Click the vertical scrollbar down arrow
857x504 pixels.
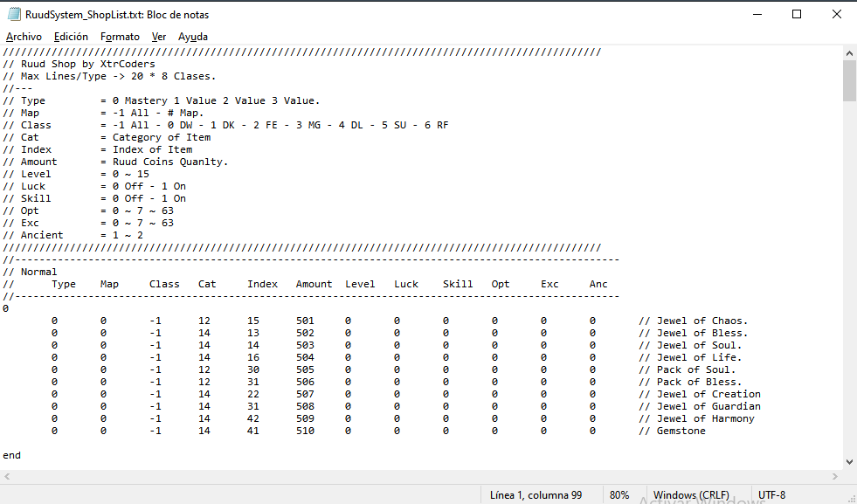[x=849, y=461]
